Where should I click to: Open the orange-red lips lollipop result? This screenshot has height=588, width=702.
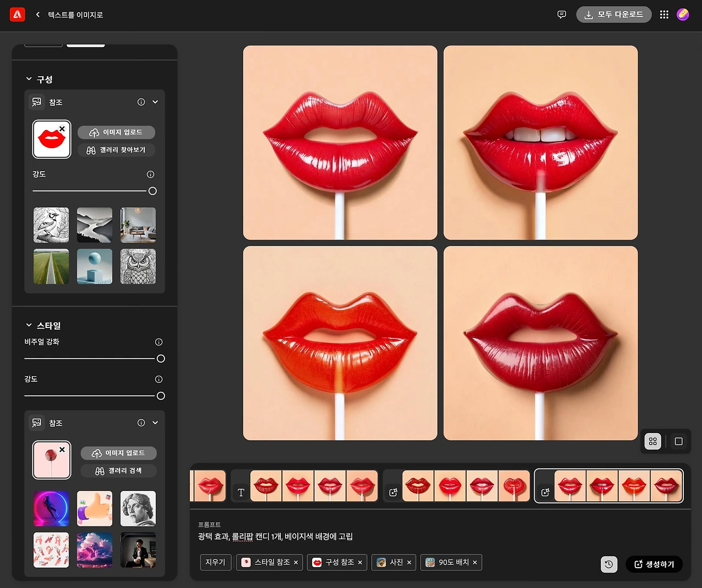click(340, 343)
